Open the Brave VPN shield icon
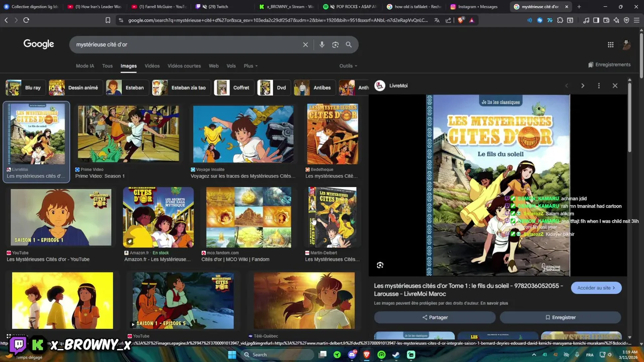 (x=626, y=20)
